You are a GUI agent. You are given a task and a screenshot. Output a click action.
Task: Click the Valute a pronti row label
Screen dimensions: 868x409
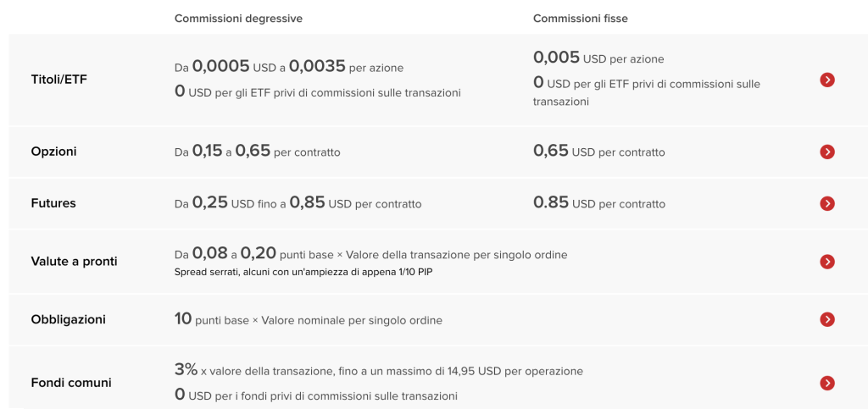[74, 262]
